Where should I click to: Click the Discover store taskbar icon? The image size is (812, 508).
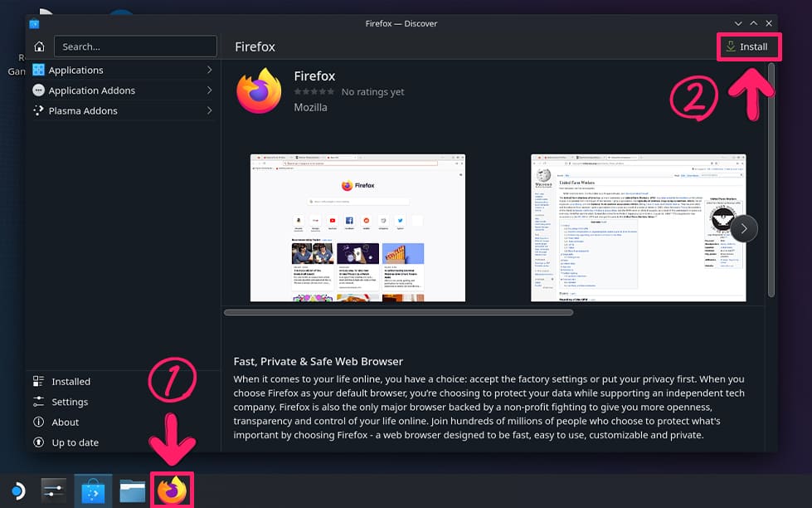coord(93,491)
